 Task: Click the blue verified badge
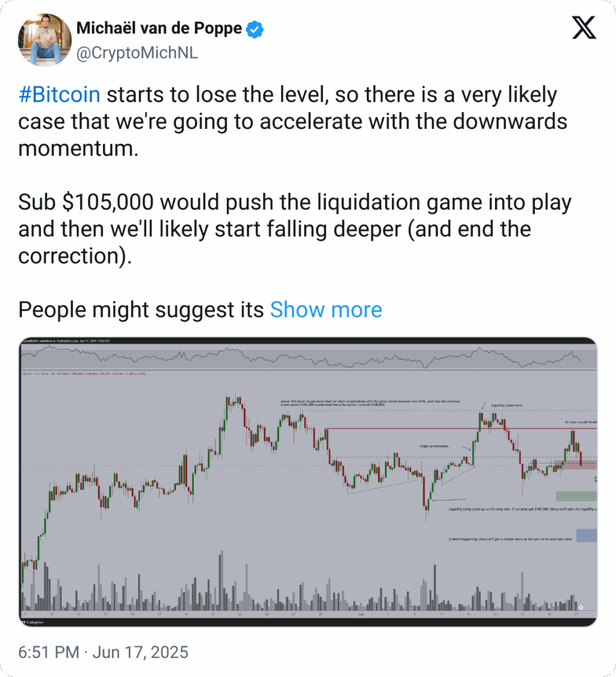pyautogui.click(x=254, y=29)
